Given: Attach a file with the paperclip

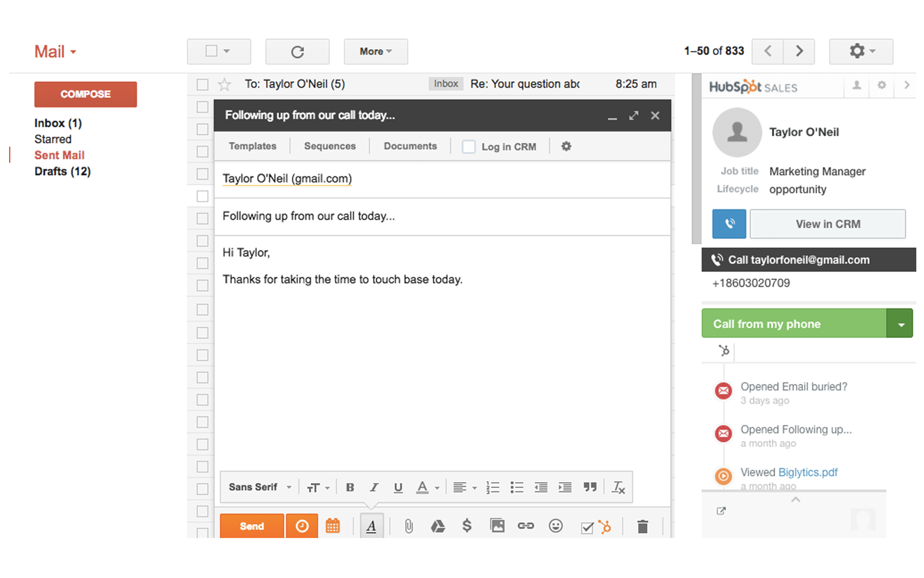Looking at the screenshot, I should 409,526.
